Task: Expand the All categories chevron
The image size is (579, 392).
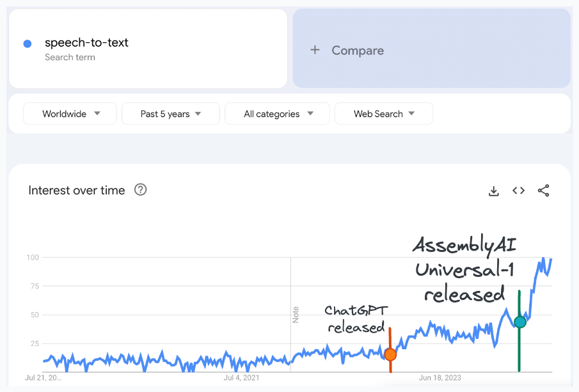Action: [x=311, y=113]
